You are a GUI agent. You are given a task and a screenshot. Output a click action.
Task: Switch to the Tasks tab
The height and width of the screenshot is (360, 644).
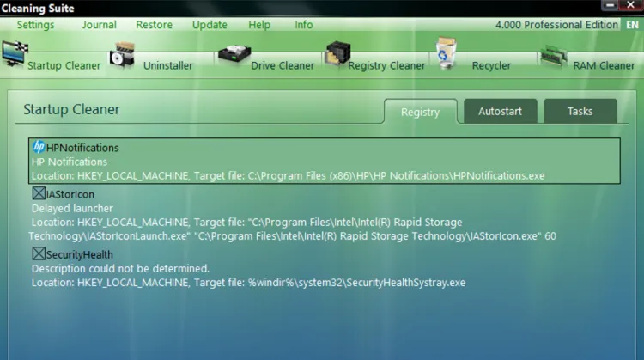580,111
